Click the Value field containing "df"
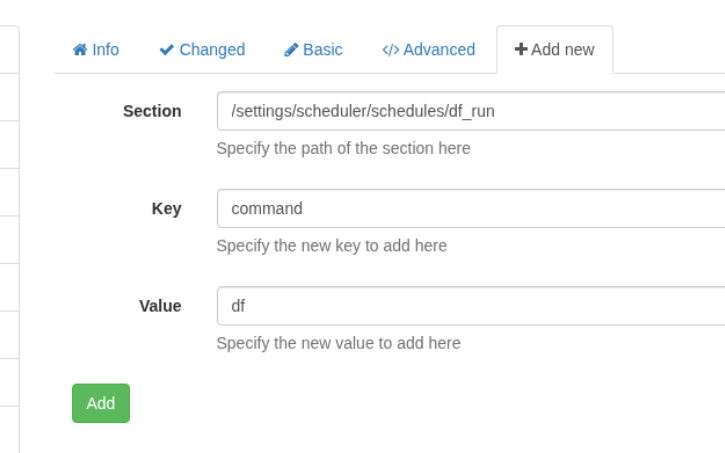 click(470, 306)
